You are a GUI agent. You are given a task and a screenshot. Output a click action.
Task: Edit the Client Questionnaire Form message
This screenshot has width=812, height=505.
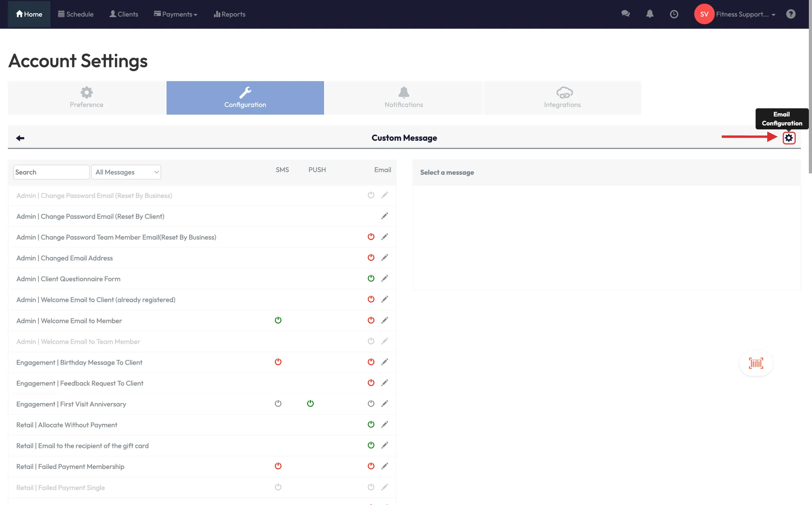[x=384, y=278]
